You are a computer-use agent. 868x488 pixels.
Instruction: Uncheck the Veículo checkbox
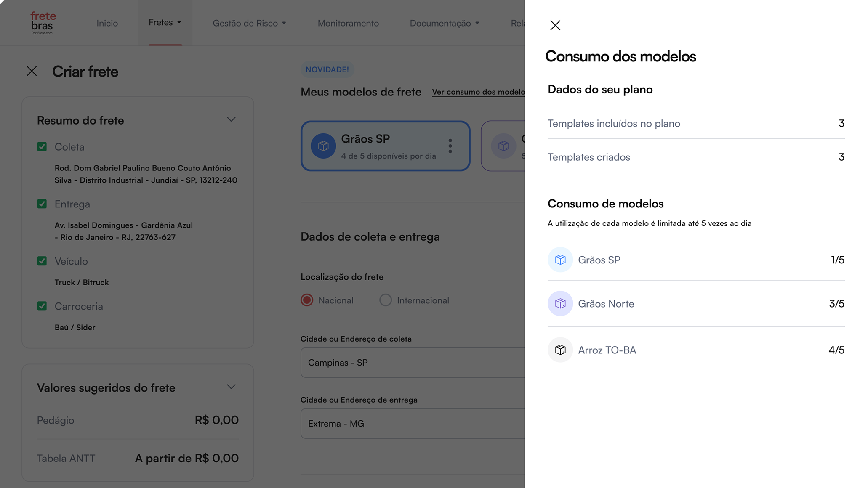[42, 261]
